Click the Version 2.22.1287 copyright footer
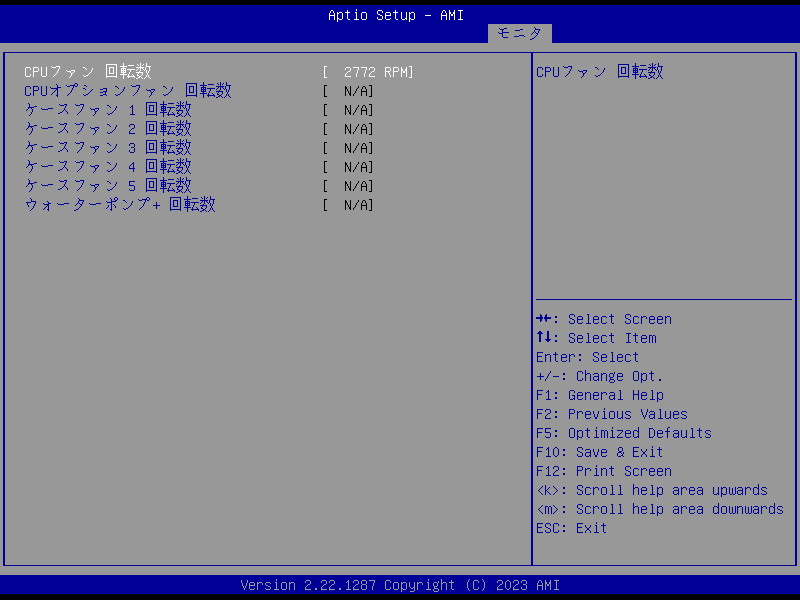This screenshot has width=800, height=600. [400, 585]
